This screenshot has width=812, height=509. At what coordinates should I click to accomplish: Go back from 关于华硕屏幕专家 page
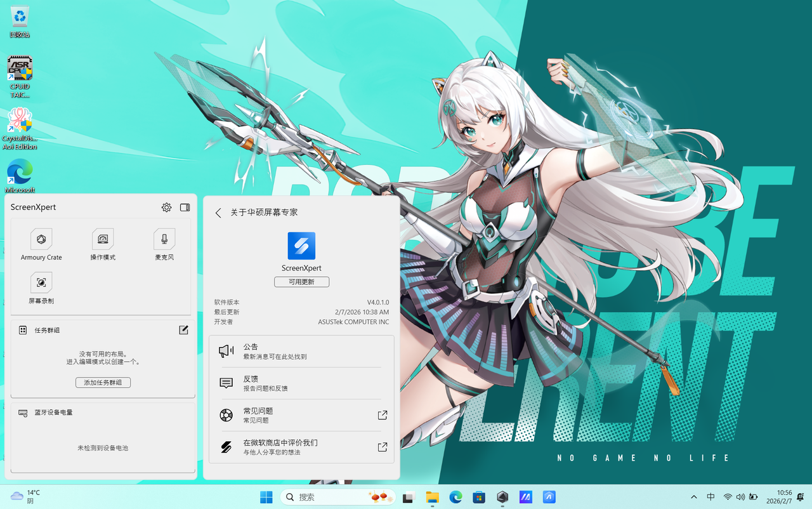(x=218, y=213)
